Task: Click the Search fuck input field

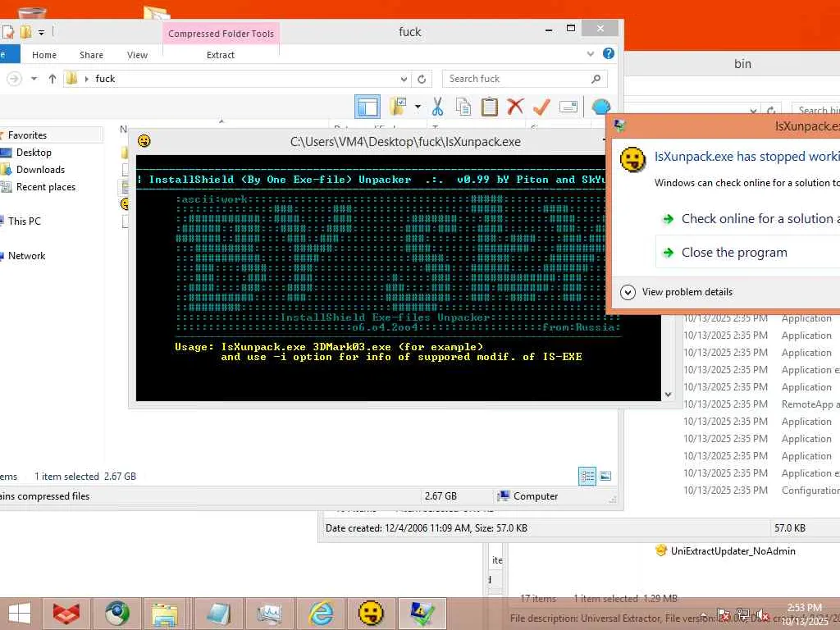Action: [x=518, y=79]
